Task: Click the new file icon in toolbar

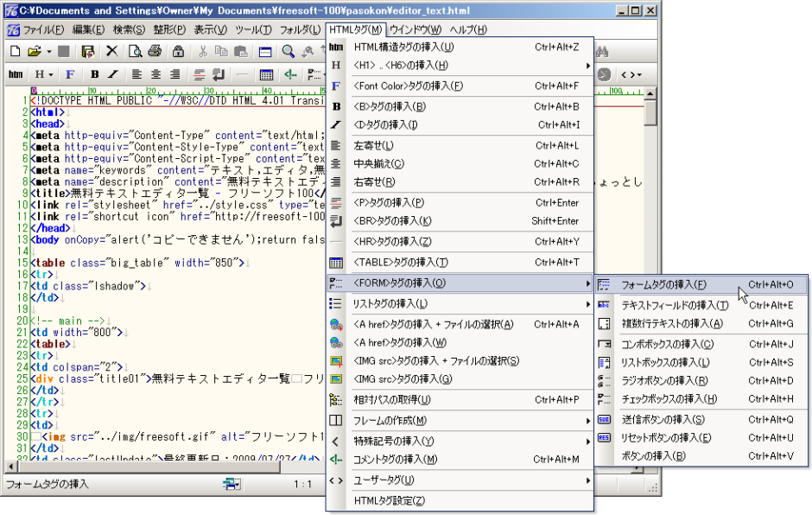Action: pos(16,52)
